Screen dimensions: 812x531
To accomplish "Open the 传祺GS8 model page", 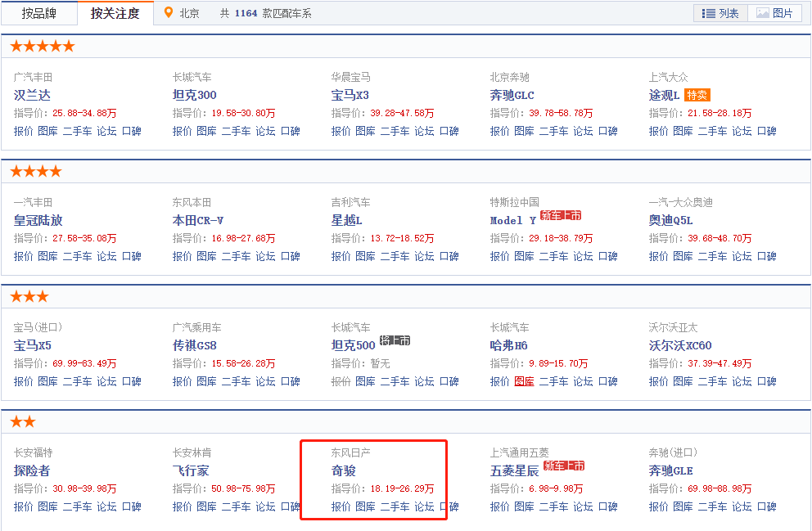I will coord(194,346).
